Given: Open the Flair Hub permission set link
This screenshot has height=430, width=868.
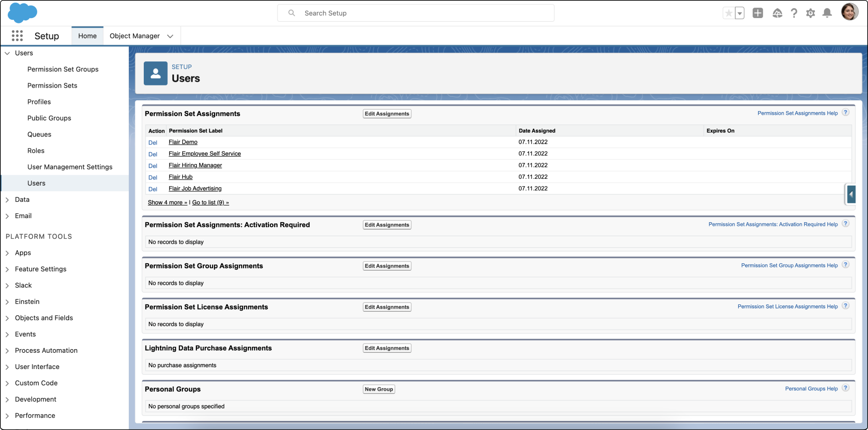Looking at the screenshot, I should (x=180, y=177).
